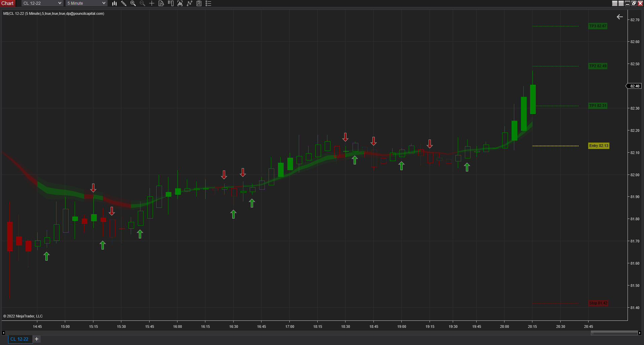Click the 18:30 time axis label
The width and height of the screenshot is (644, 345).
pyautogui.click(x=346, y=327)
